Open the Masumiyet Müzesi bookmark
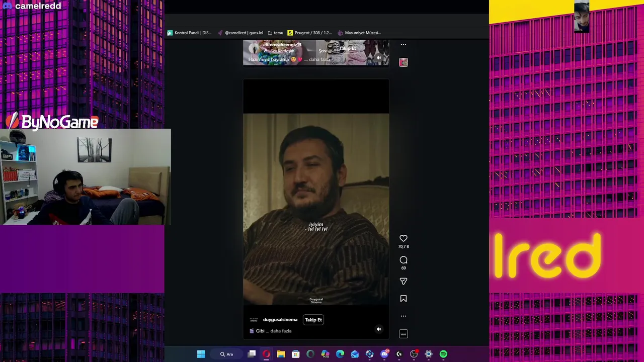 pyautogui.click(x=359, y=33)
